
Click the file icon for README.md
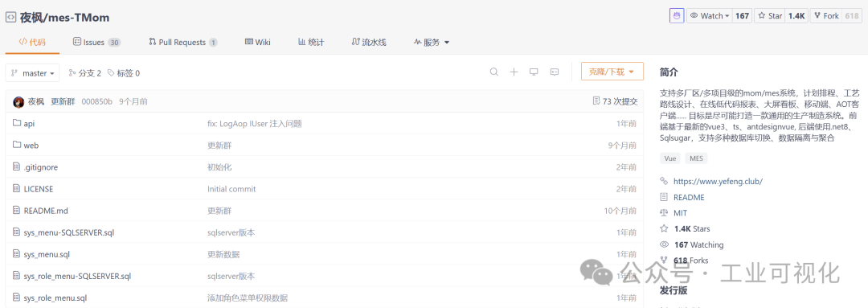pos(16,211)
